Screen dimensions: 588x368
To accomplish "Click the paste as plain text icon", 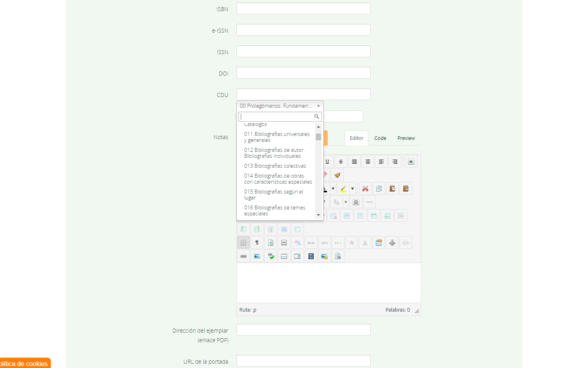I will pyautogui.click(x=406, y=189).
